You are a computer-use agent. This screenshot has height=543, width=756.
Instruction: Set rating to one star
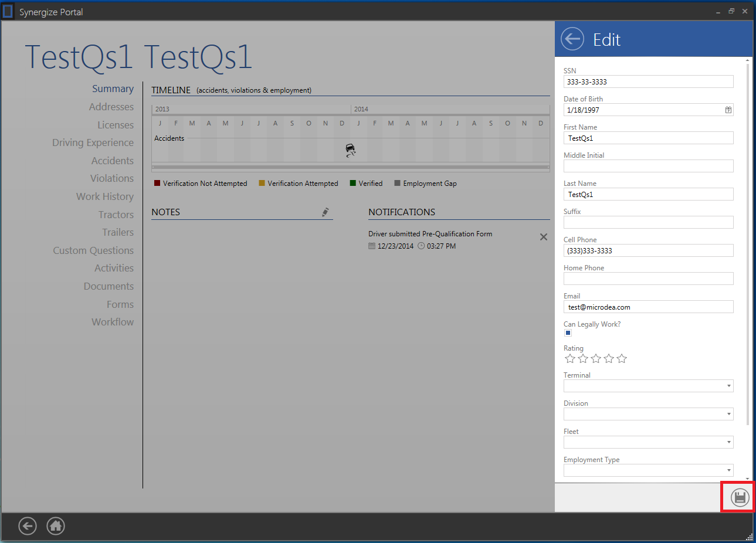point(570,358)
